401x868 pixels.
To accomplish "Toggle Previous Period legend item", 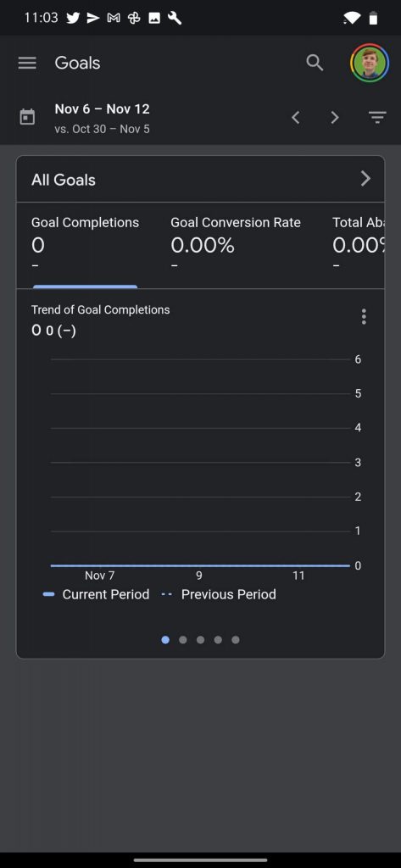I will coord(219,594).
